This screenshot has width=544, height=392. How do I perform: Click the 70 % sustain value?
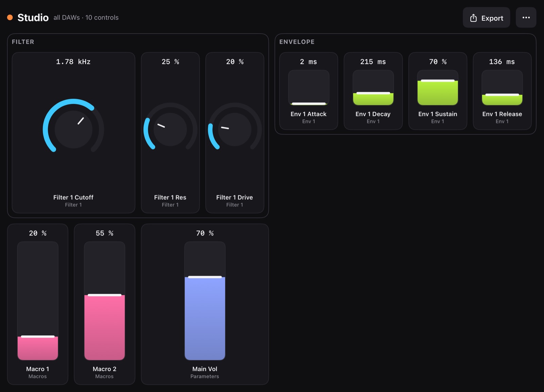tap(438, 62)
